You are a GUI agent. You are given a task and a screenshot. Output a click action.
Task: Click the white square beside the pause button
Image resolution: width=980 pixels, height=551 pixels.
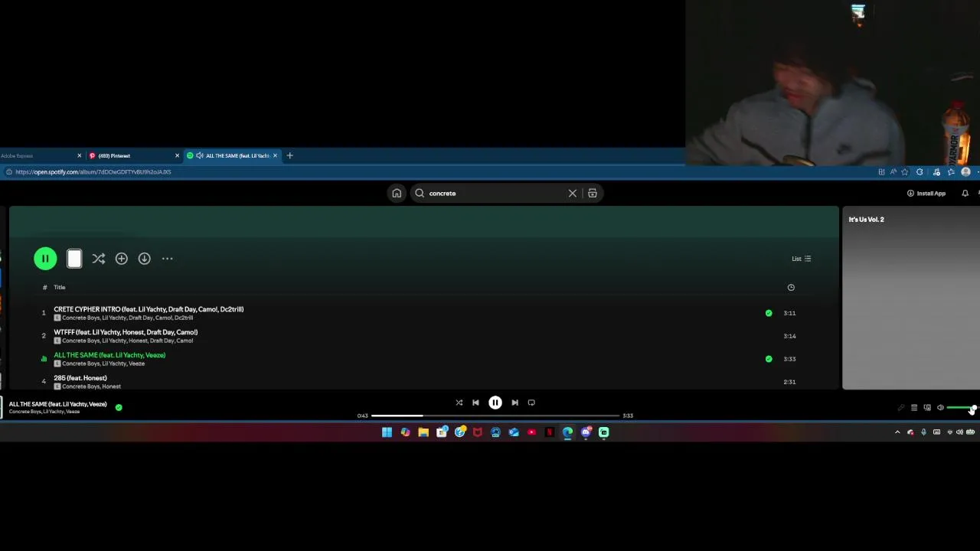point(74,259)
